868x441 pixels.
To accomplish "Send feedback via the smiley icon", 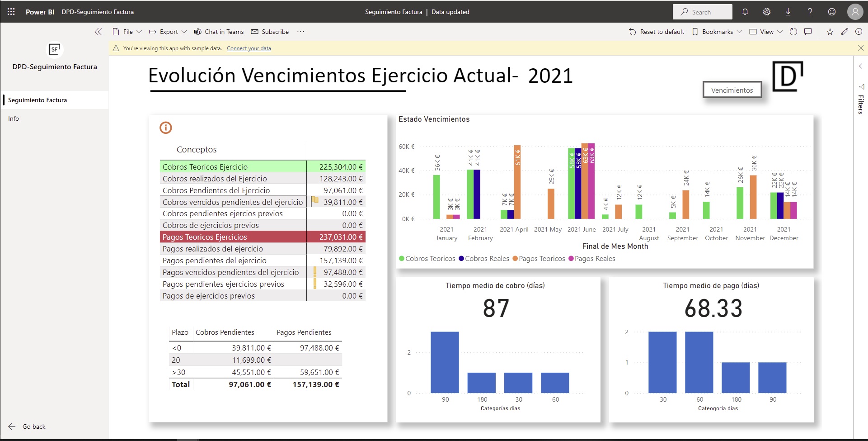I will [832, 12].
